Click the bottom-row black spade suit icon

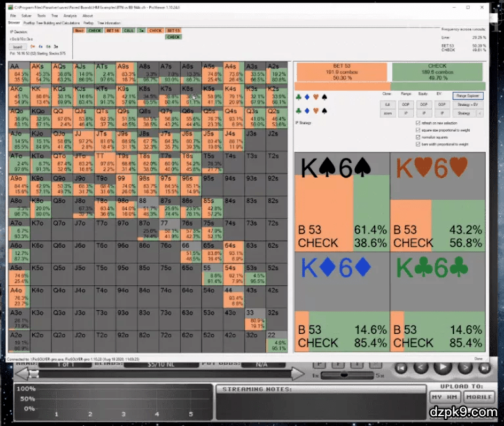[x=323, y=110]
